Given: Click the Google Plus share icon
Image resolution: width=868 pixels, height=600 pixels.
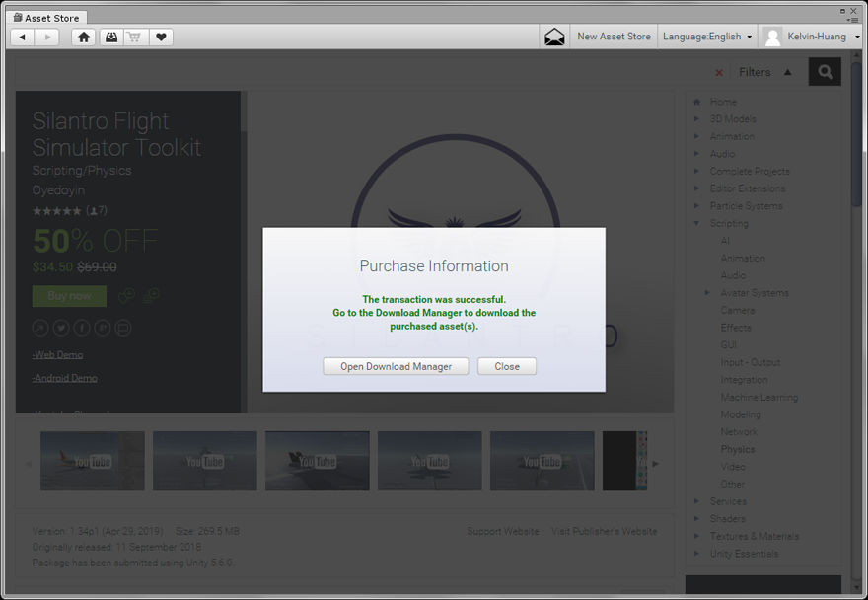Looking at the screenshot, I should click(x=103, y=328).
